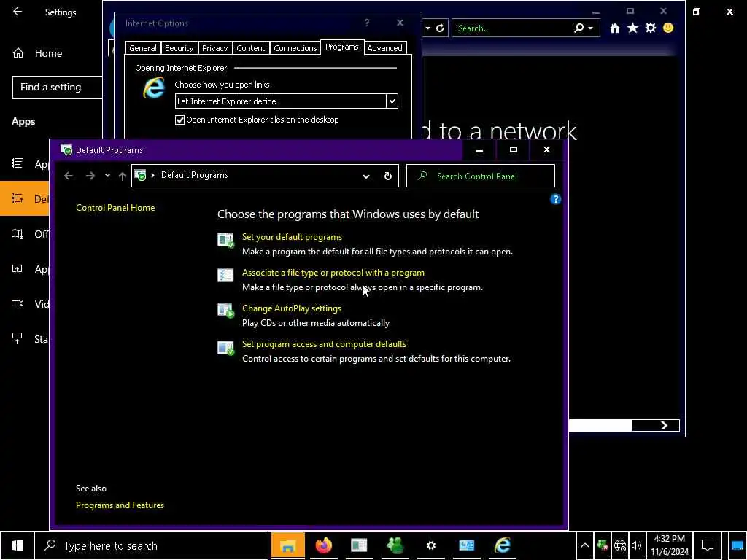747x560 pixels.
Task: Click the Set program access defaults icon
Action: tap(226, 347)
